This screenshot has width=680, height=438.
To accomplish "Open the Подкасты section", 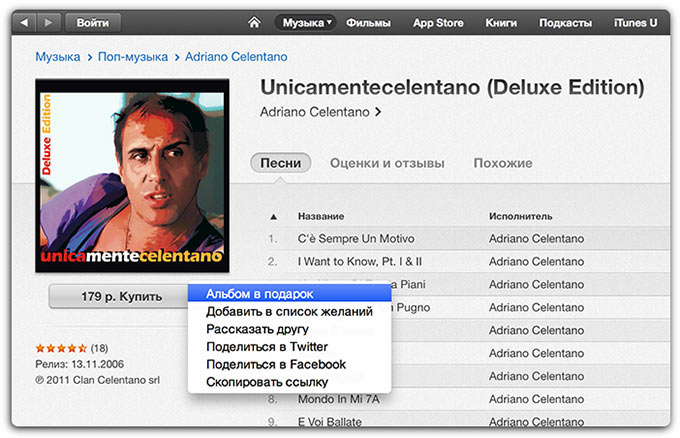I will tap(565, 23).
